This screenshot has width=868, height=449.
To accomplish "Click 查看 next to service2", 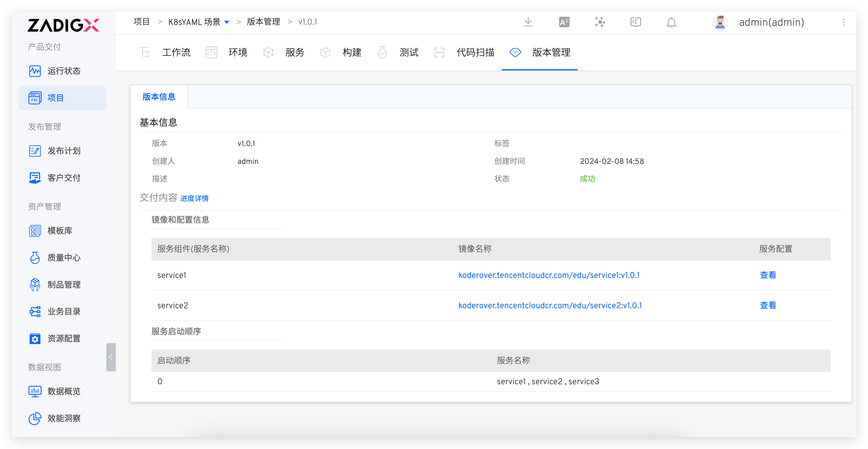I will tap(768, 305).
